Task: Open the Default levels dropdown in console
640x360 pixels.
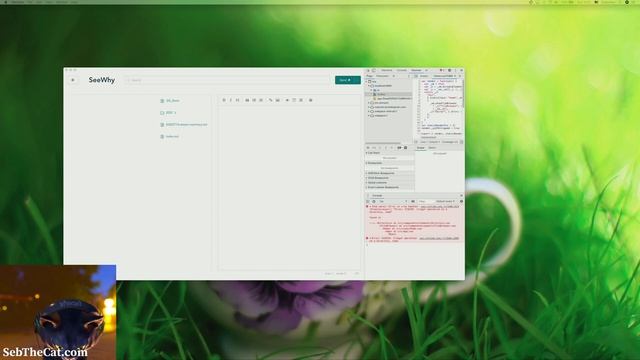Action: [x=445, y=202]
